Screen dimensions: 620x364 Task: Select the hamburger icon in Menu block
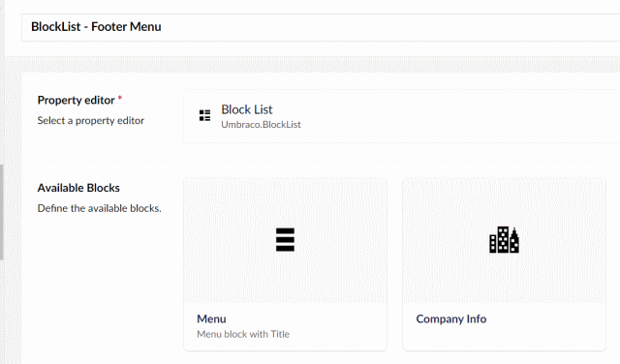tap(285, 239)
